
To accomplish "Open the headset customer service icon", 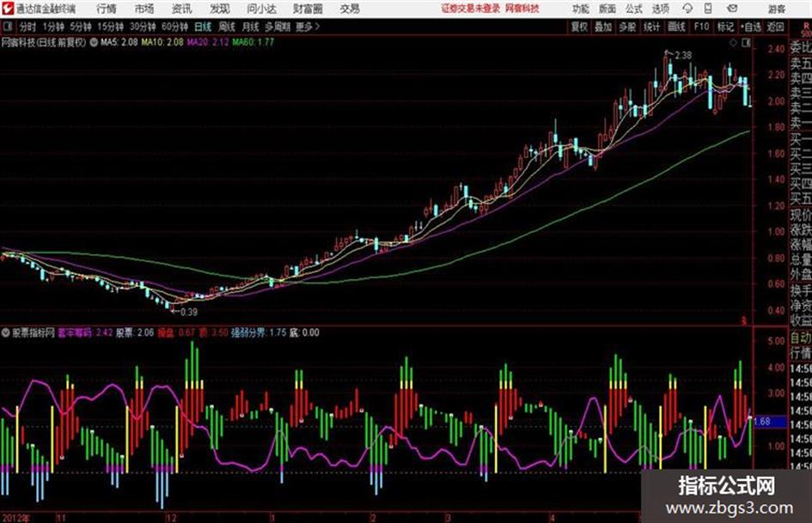I will [687, 9].
